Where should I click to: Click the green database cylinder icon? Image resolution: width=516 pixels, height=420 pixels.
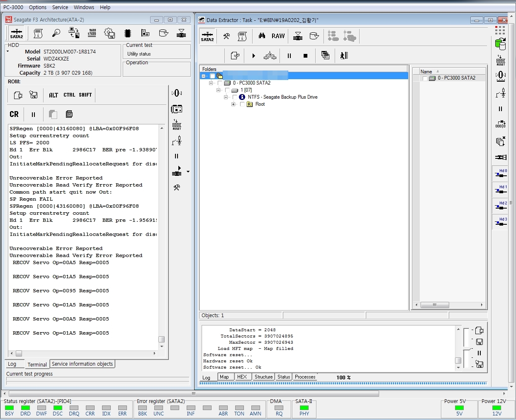point(501,44)
